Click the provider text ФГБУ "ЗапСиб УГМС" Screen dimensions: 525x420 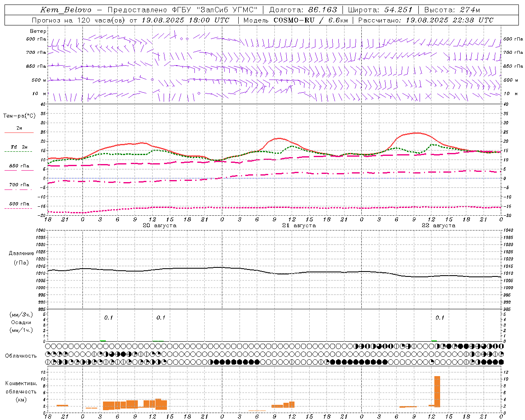coord(214,10)
